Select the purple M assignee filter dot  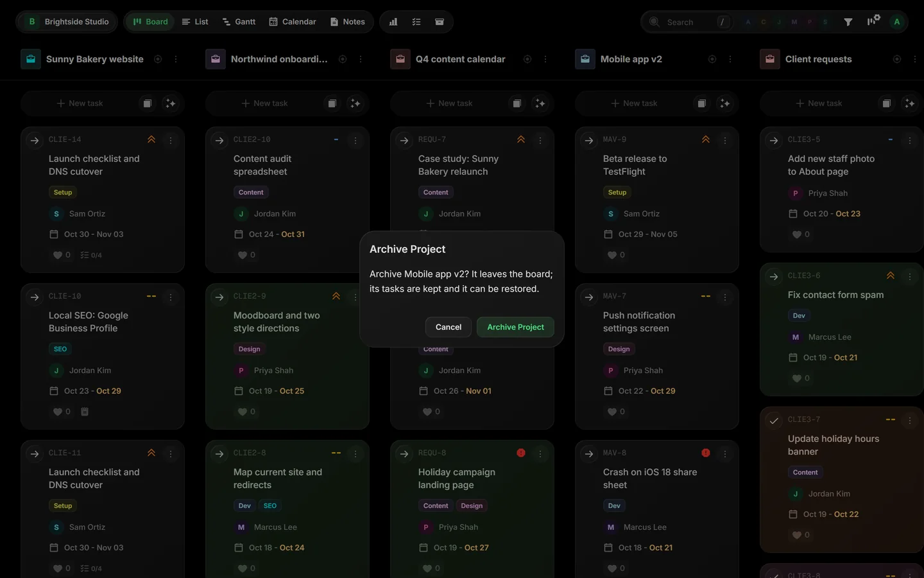pyautogui.click(x=794, y=22)
